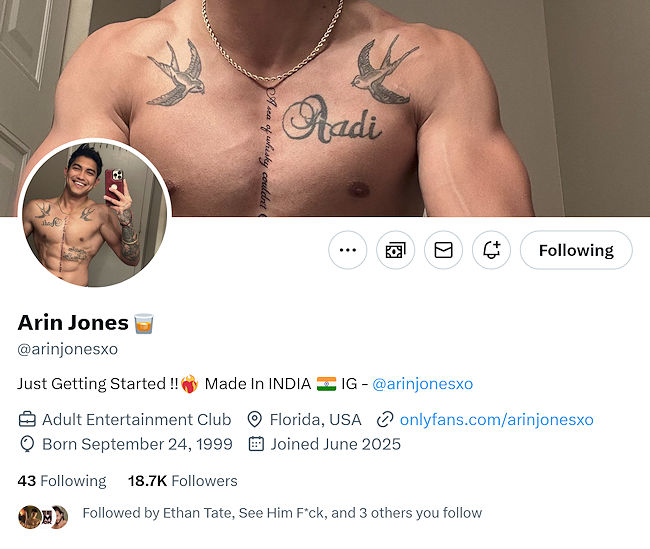Open direct message envelope icon
Screen dimensions: 650x549
tap(443, 250)
